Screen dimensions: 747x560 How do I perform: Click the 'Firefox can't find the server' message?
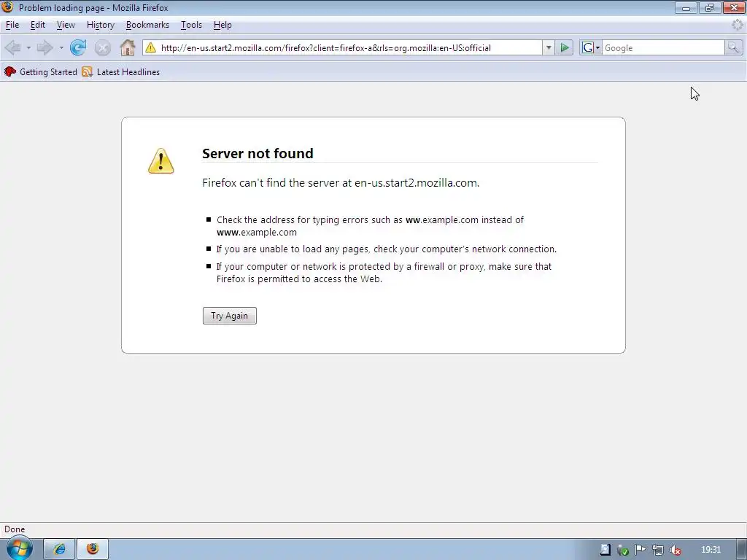click(341, 183)
